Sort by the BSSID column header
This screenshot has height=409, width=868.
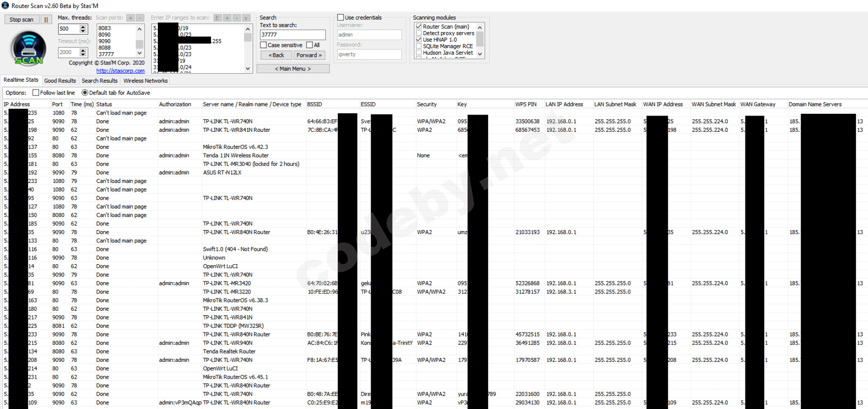(x=332, y=104)
